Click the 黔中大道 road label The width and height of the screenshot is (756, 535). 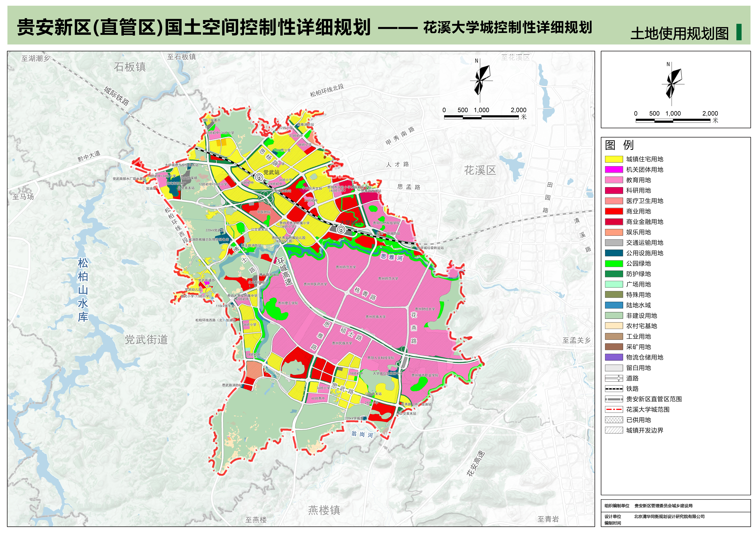pyautogui.click(x=89, y=156)
